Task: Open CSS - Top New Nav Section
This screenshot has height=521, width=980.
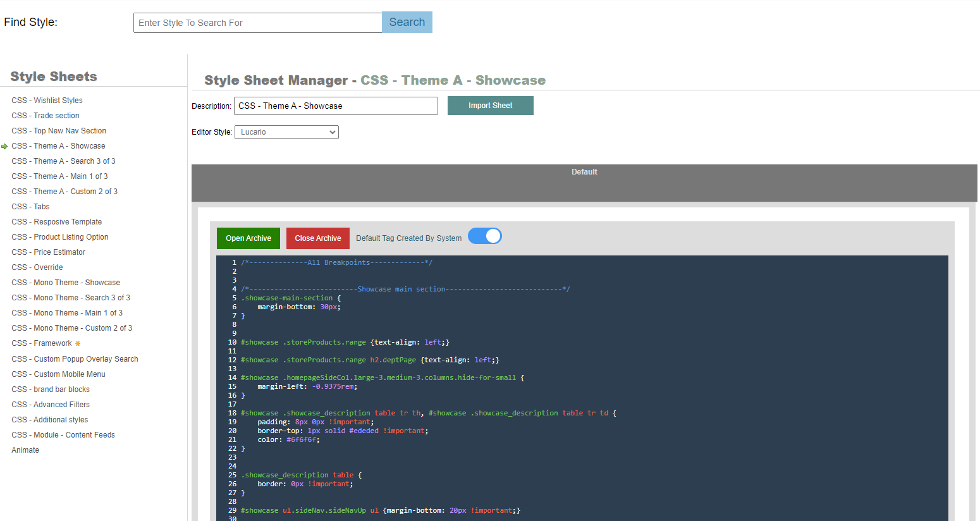Action: (59, 131)
